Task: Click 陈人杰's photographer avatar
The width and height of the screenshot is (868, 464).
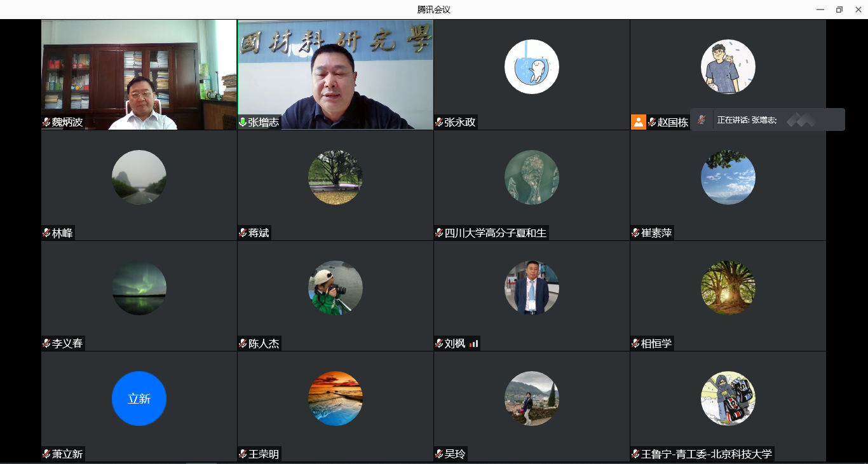Action: (x=335, y=288)
